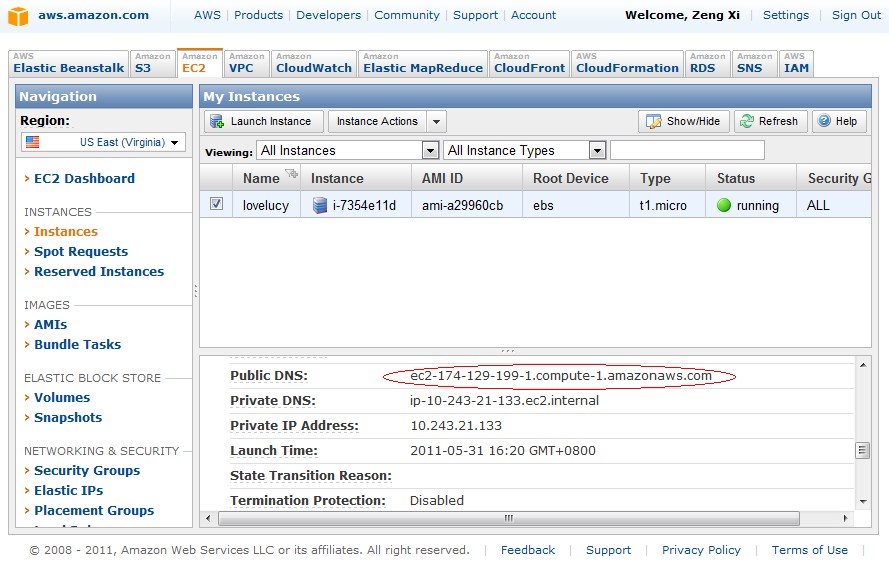The image size is (889, 564).
Task: Click Support in the top menu
Action: 475,15
